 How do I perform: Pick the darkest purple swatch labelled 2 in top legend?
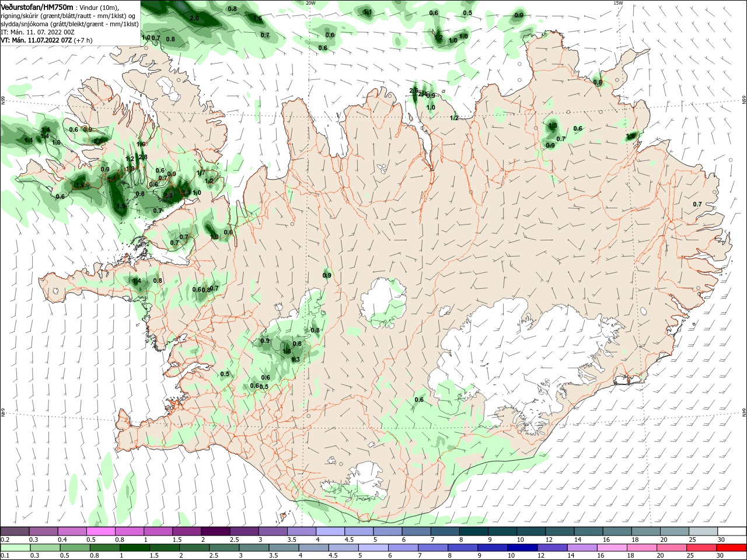click(x=215, y=531)
